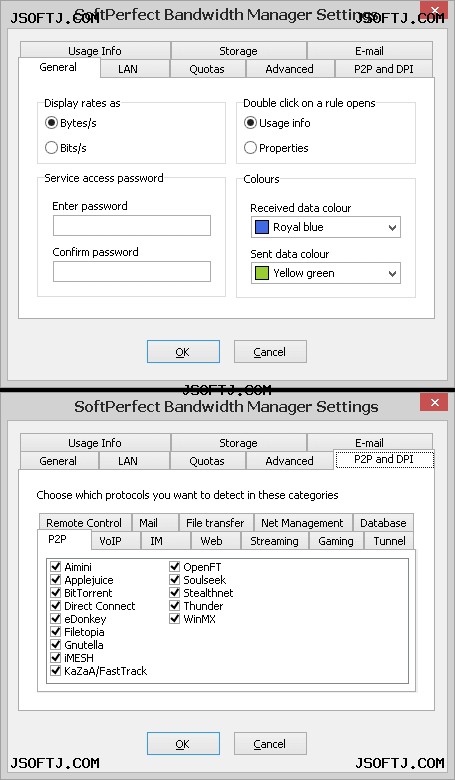Close the lower settings window

[434, 402]
